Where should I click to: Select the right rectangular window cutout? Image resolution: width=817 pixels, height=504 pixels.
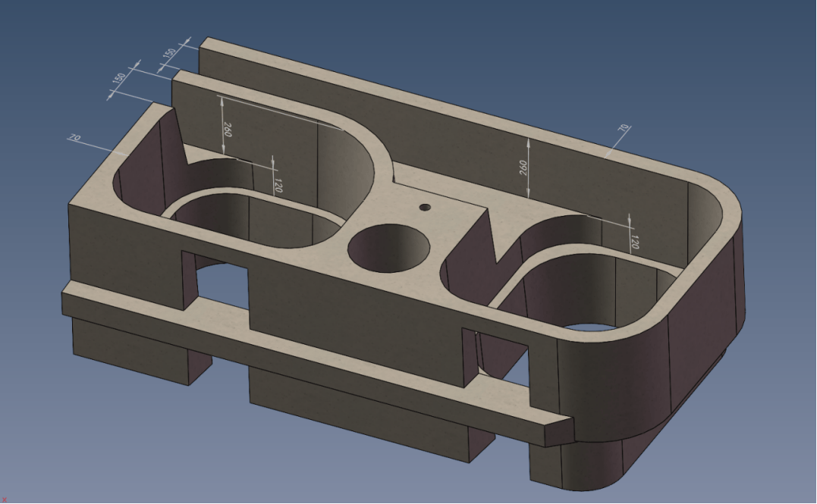(499, 359)
